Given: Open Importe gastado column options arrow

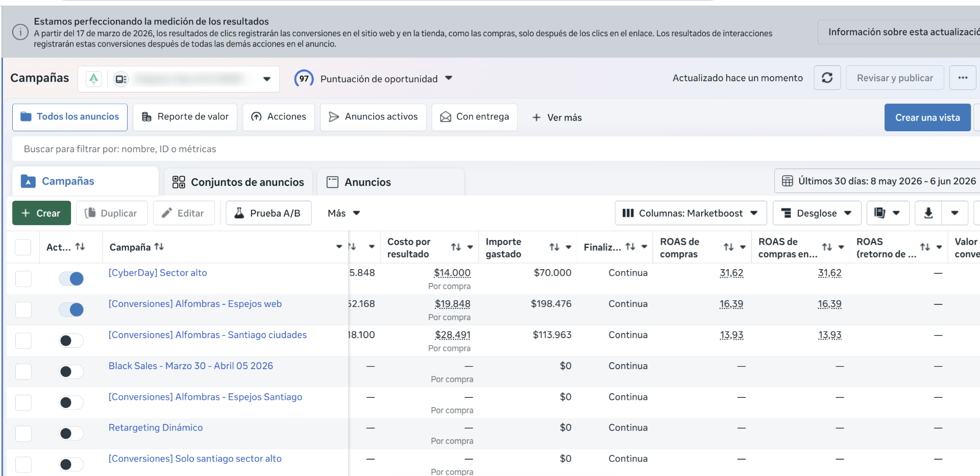Looking at the screenshot, I should 568,247.
